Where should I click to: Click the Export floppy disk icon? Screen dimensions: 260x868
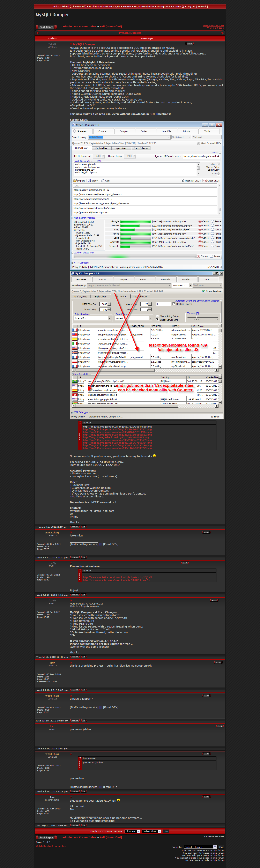point(89,181)
